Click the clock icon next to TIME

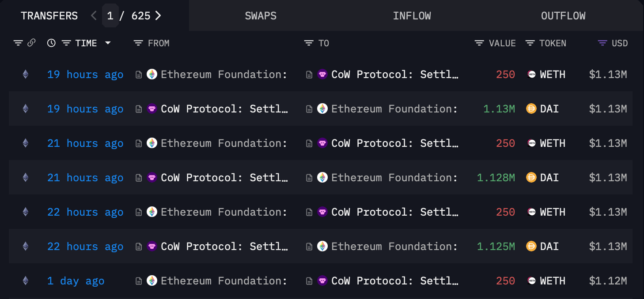[51, 43]
